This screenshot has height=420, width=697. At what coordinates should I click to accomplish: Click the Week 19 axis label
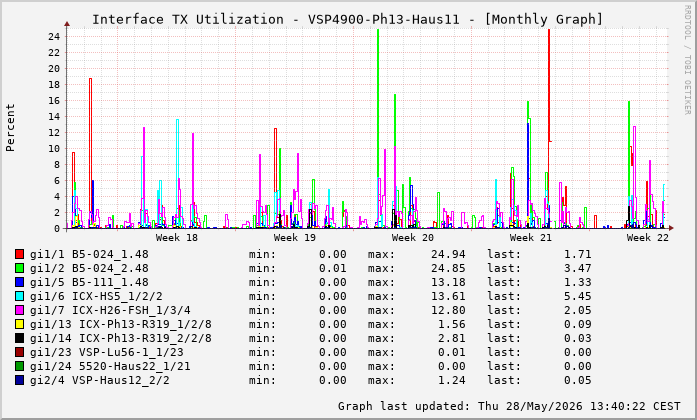(x=295, y=238)
